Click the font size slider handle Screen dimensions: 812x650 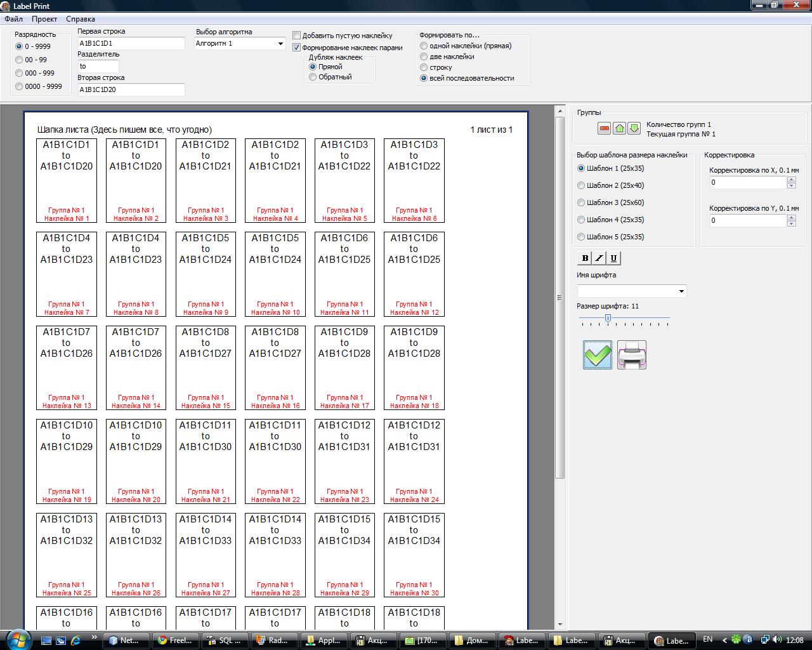point(608,319)
